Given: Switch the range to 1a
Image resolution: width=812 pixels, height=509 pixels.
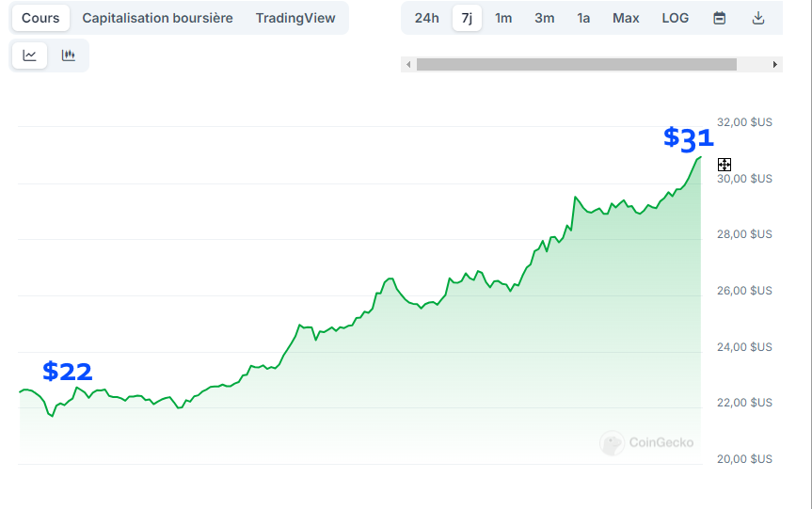Looking at the screenshot, I should click(583, 18).
